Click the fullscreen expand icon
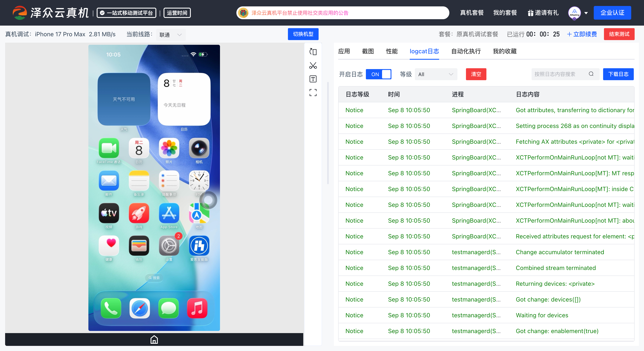The width and height of the screenshot is (644, 351). pyautogui.click(x=313, y=92)
